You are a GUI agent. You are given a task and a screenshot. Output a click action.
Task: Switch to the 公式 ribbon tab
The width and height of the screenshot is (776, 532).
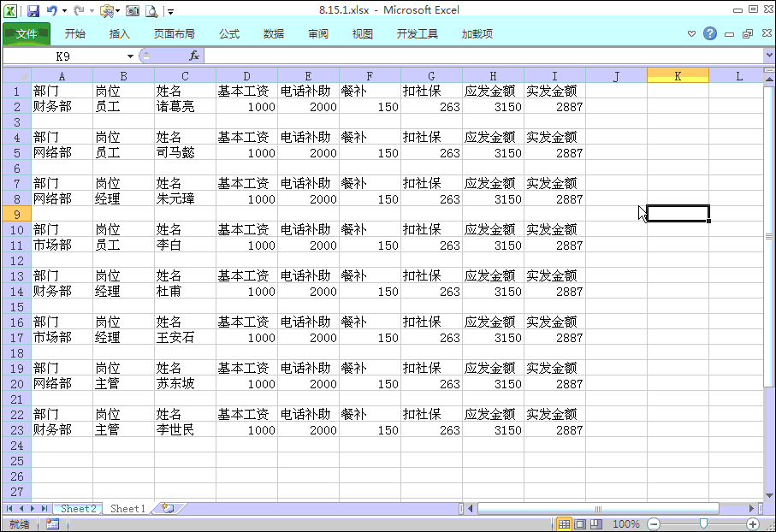point(229,33)
